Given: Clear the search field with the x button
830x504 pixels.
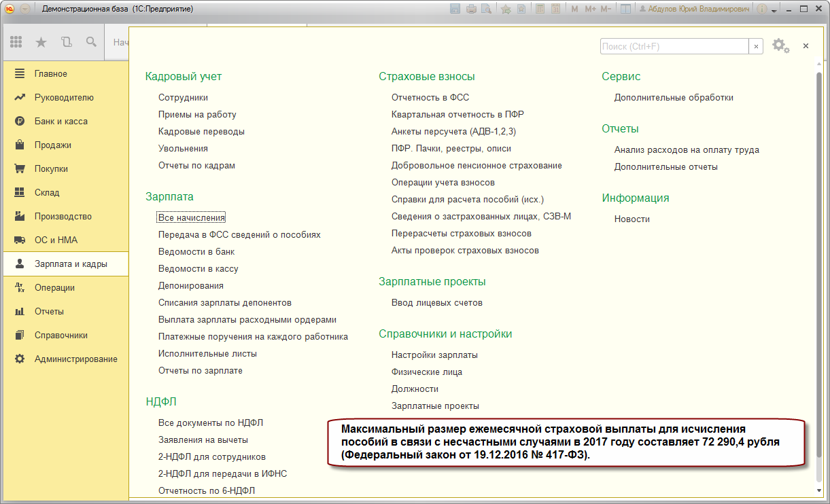Looking at the screenshot, I should (756, 46).
